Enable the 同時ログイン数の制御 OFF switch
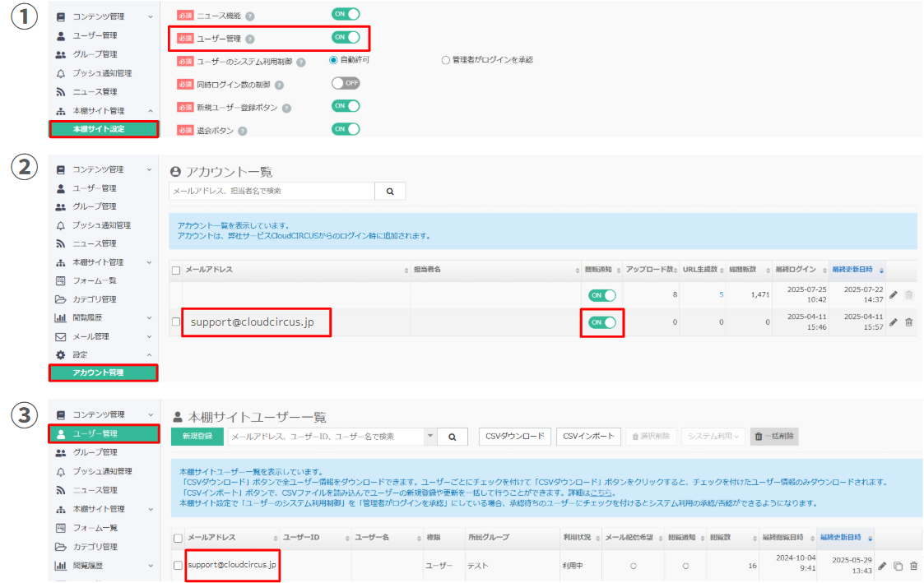The height and width of the screenshot is (583, 924). [x=346, y=83]
